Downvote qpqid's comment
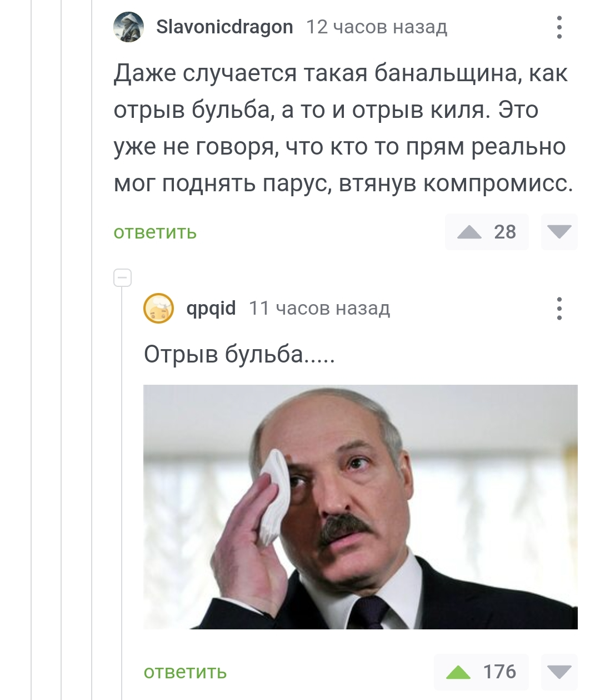The width and height of the screenshot is (600, 700). click(x=559, y=672)
